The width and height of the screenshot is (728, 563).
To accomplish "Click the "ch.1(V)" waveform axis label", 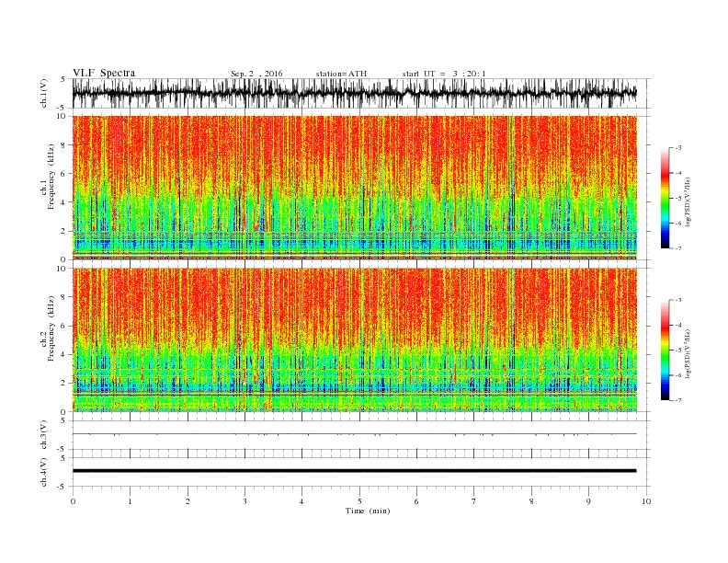I will [44, 93].
